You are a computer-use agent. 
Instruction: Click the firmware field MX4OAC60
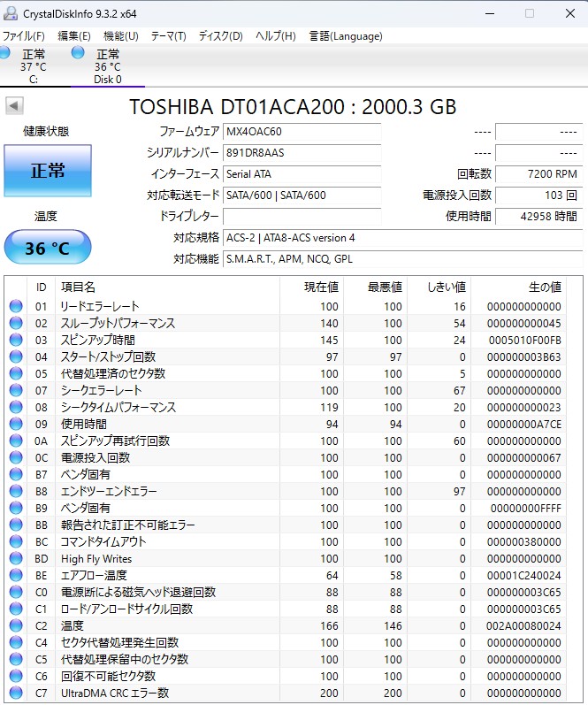(x=302, y=132)
